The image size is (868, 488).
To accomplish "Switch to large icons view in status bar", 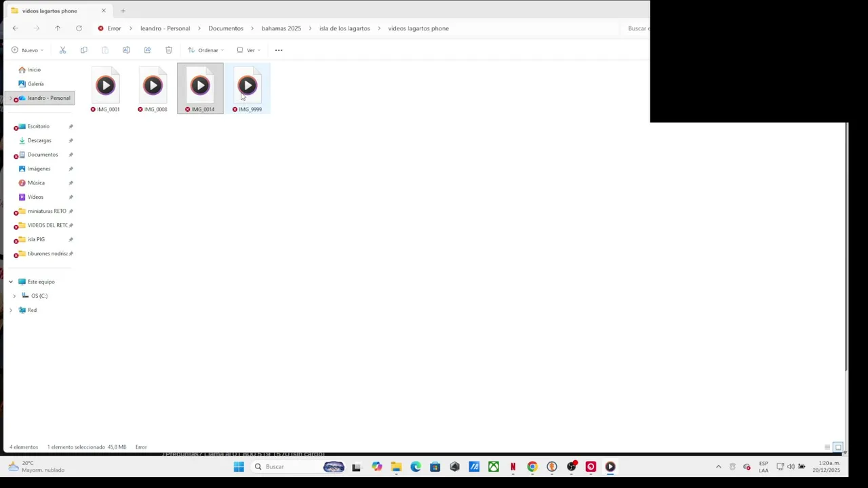I will tap(838, 447).
